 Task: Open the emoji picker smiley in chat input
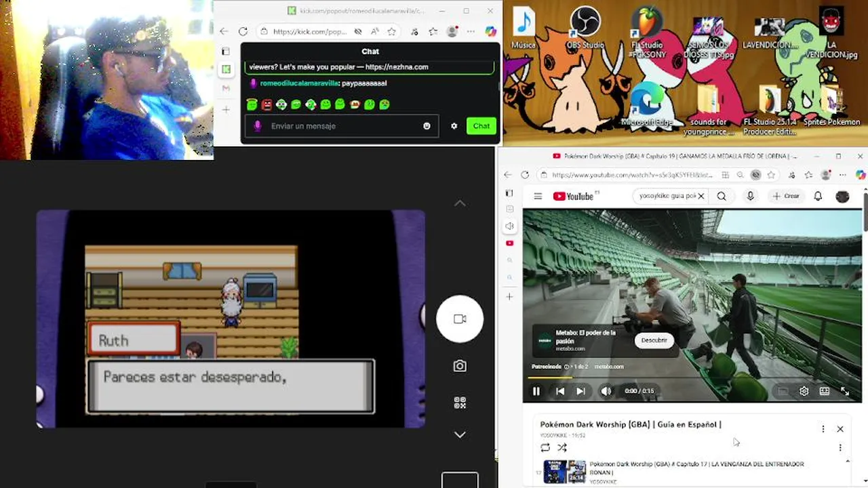pyautogui.click(x=427, y=126)
